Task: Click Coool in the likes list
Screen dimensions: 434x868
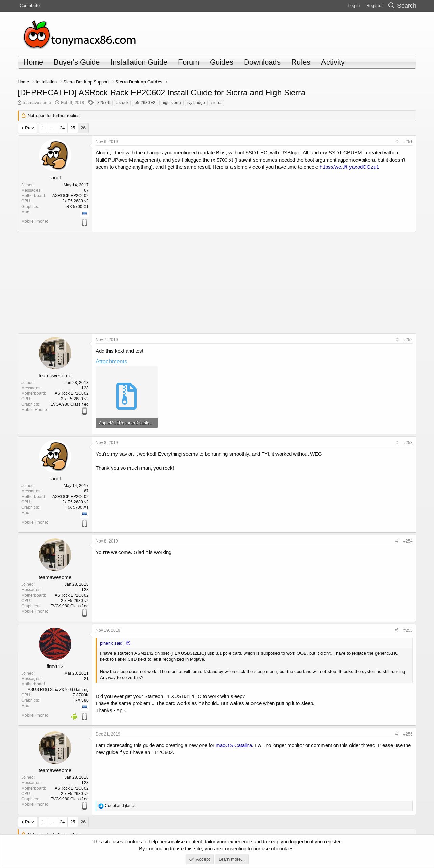Action: [x=110, y=806]
